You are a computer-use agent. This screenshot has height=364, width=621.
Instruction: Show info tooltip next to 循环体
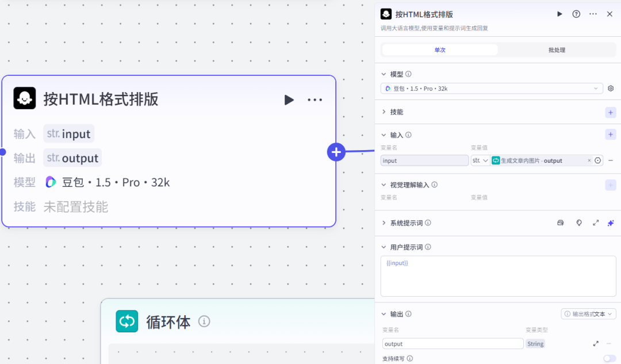(204, 321)
